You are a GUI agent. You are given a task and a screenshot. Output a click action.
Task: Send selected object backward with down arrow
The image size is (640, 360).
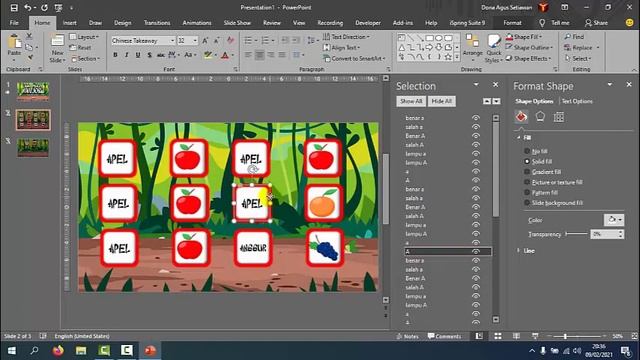[496, 101]
